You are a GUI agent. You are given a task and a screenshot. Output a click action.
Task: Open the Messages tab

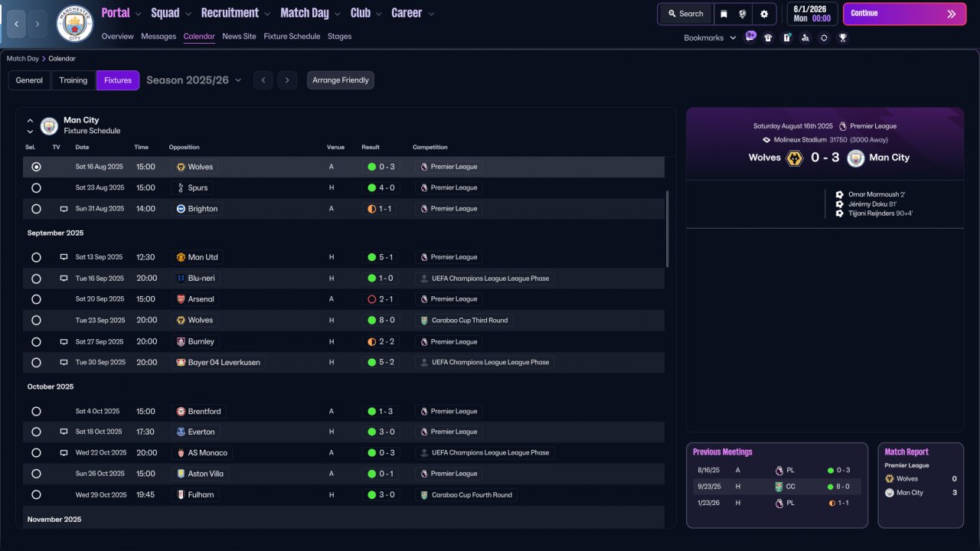click(x=158, y=37)
